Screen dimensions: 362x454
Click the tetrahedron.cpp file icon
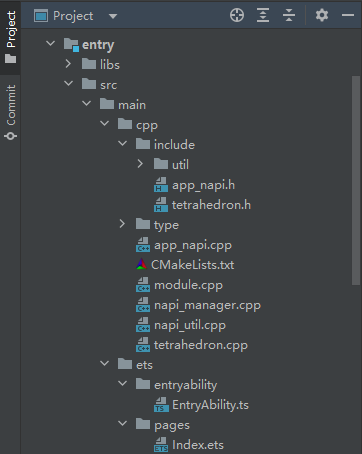tap(143, 344)
